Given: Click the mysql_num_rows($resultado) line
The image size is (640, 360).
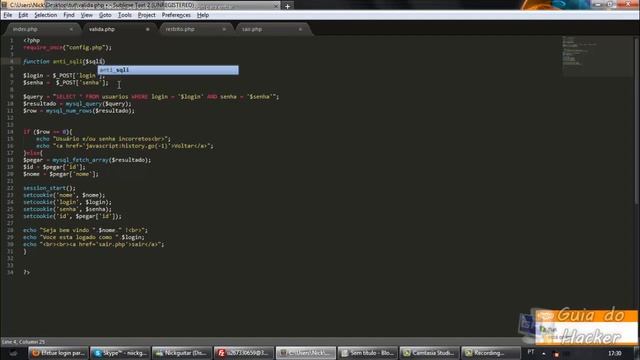Looking at the screenshot, I should [79, 111].
